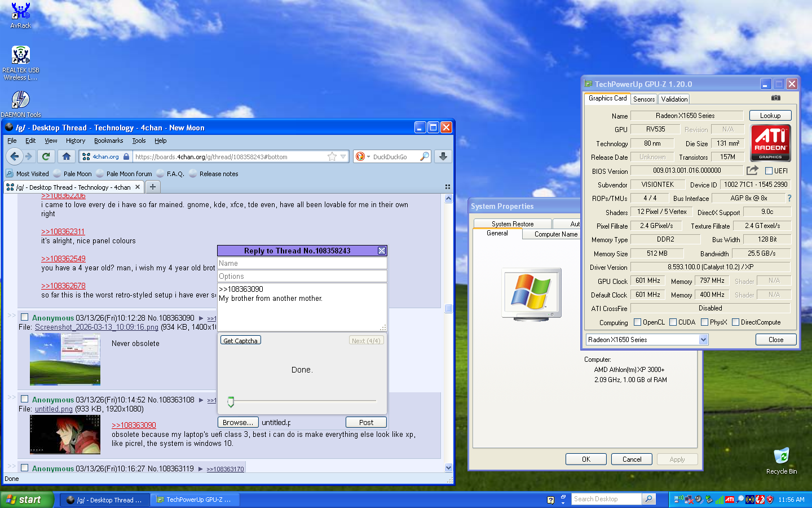Expand the Radeon X1650 Series device dropdown
812x508 pixels.
coord(703,340)
